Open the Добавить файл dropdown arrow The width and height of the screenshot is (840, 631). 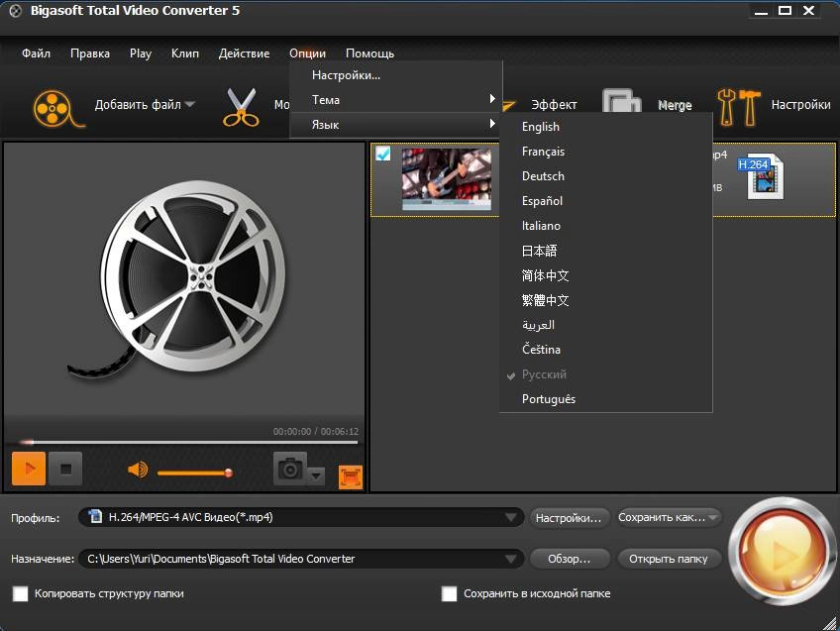tap(189, 104)
